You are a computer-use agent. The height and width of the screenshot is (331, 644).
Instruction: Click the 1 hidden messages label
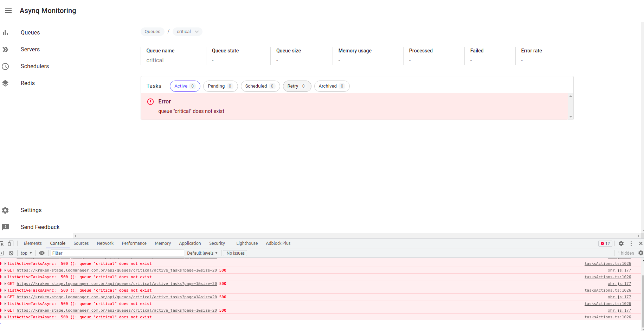point(626,253)
